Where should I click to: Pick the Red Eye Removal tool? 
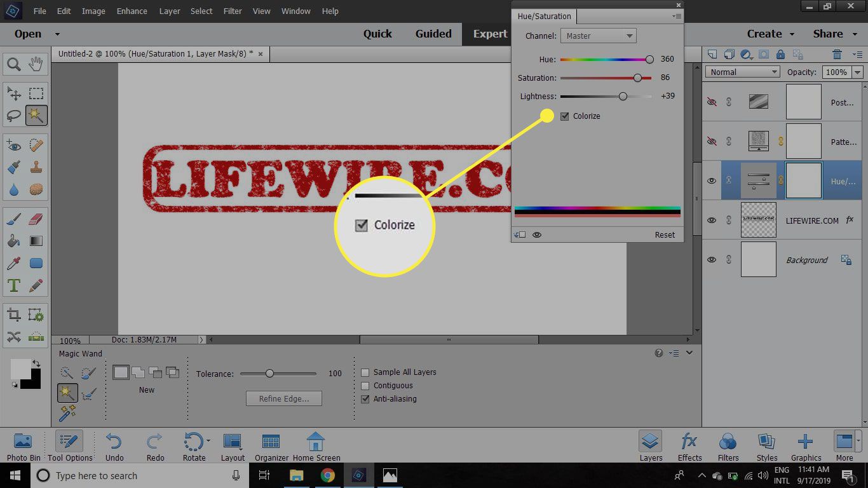(14, 146)
